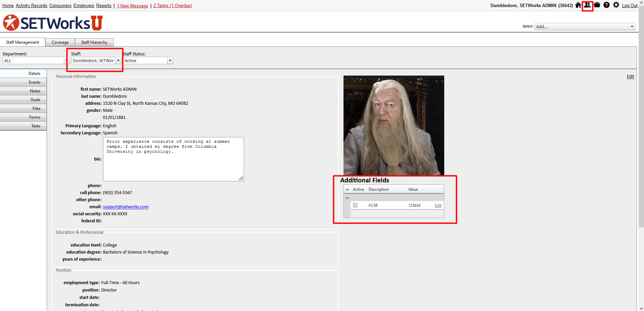The width and height of the screenshot is (644, 311).
Task: Click the Full-Time - 40 Hours value
Action: pyautogui.click(x=120, y=283)
